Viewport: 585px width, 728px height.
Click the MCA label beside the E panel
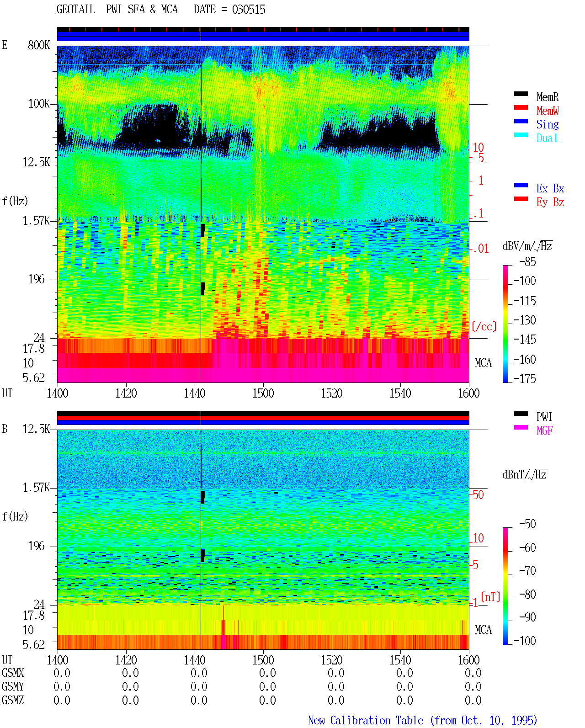(x=483, y=363)
